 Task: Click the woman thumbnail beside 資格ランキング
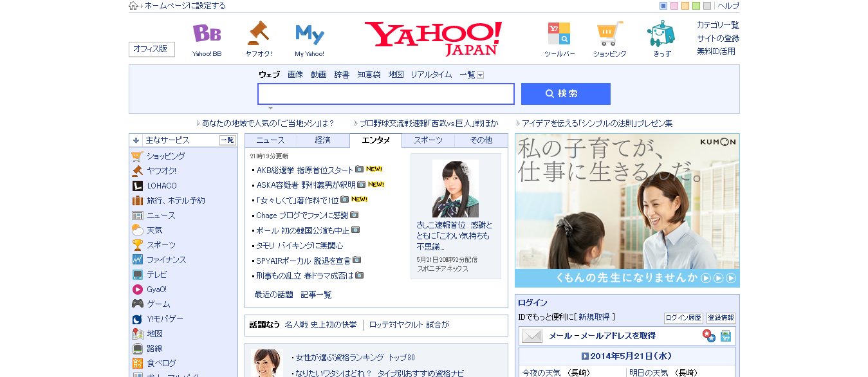point(267,363)
